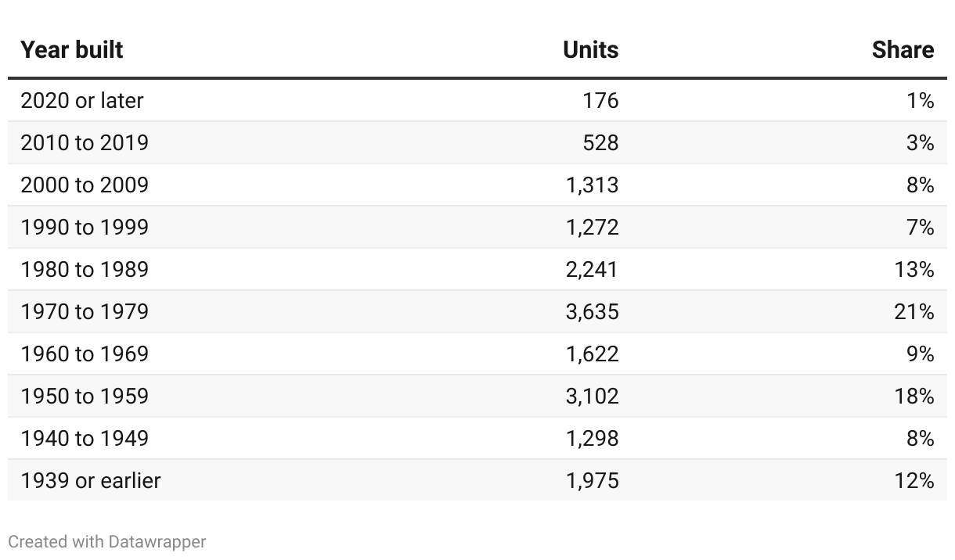Click the Share column header

pos(903,50)
